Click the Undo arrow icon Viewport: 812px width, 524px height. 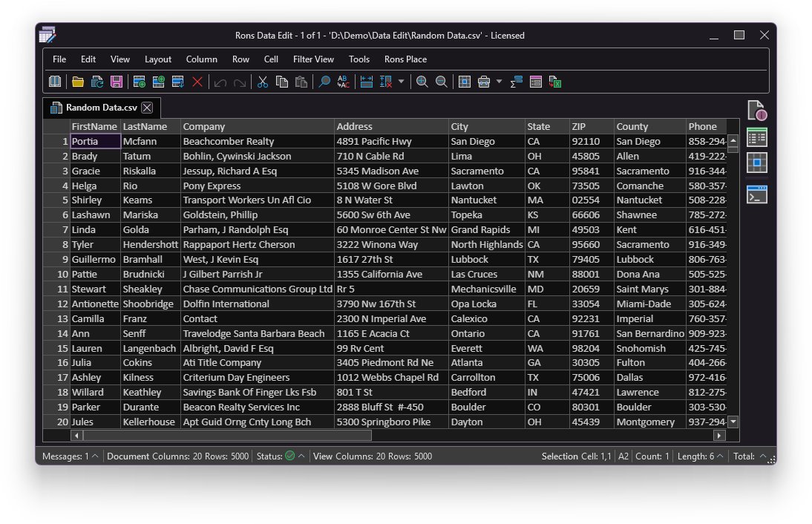click(220, 82)
